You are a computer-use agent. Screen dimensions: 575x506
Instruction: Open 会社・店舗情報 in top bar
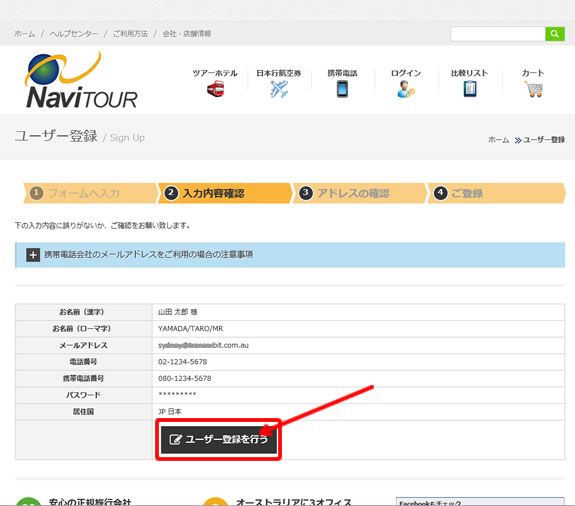[x=187, y=34]
